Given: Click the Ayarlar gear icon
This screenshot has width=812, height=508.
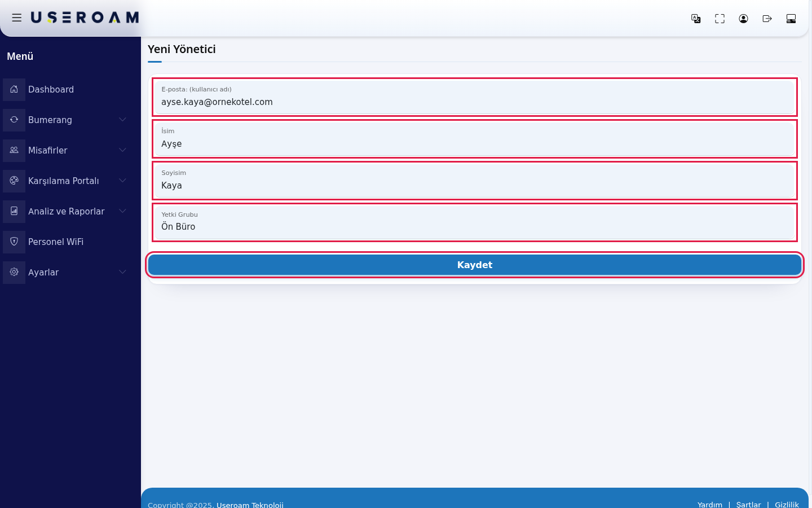Looking at the screenshot, I should point(14,272).
